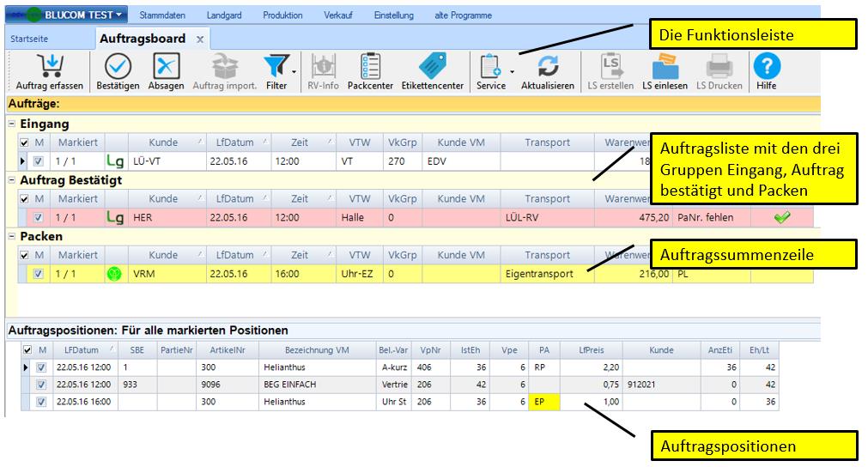Image resolution: width=868 pixels, height=467 pixels.
Task: Click the Aktualisieren refresh icon
Action: coord(547,68)
